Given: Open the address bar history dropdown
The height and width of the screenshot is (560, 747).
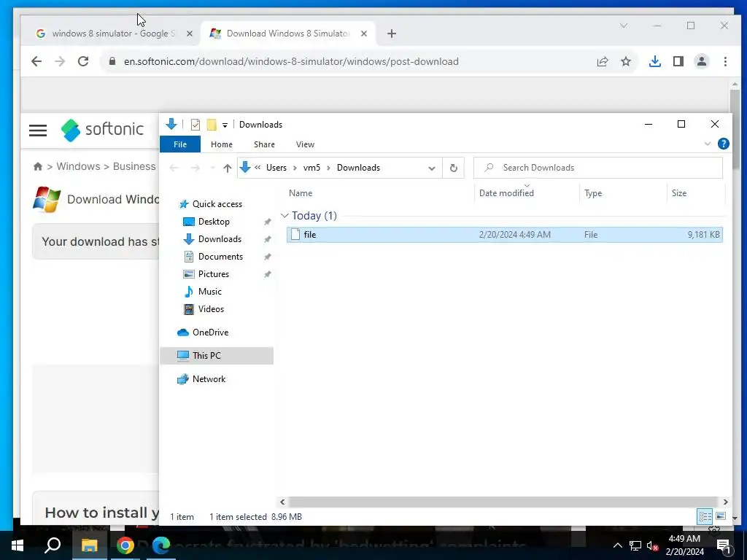Looking at the screenshot, I should click(x=432, y=168).
